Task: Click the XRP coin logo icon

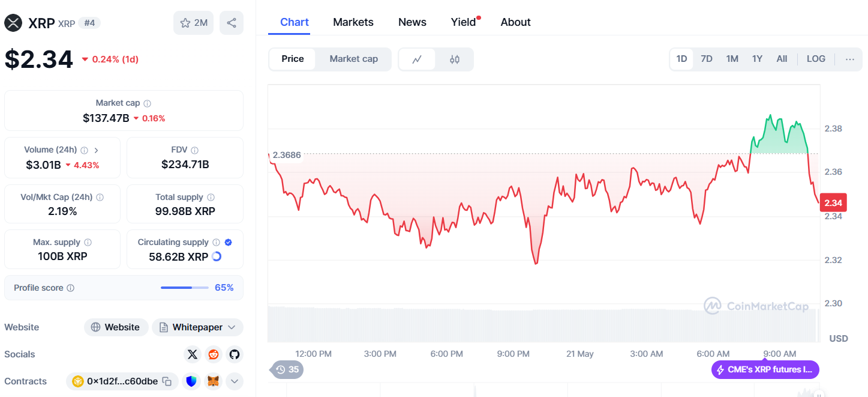Action: [x=13, y=23]
